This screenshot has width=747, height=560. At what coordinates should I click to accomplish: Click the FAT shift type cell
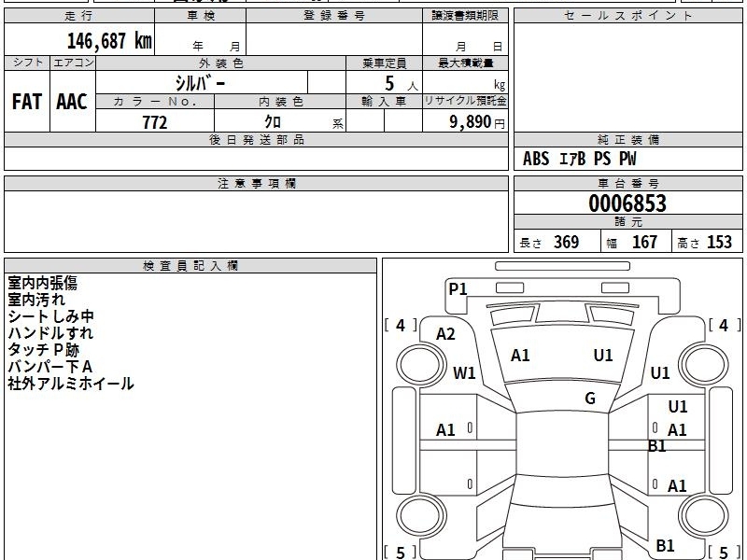point(27,102)
